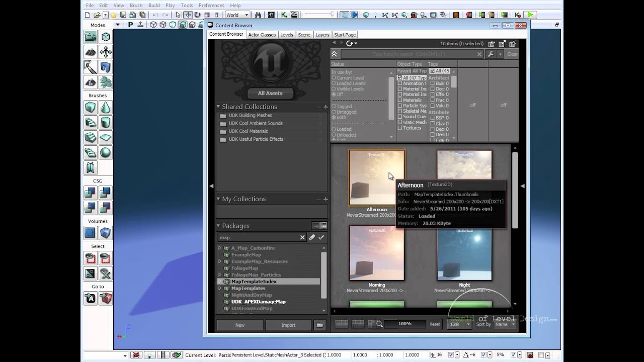Create a Sphere builder brush
The image size is (644, 362).
pos(106,152)
